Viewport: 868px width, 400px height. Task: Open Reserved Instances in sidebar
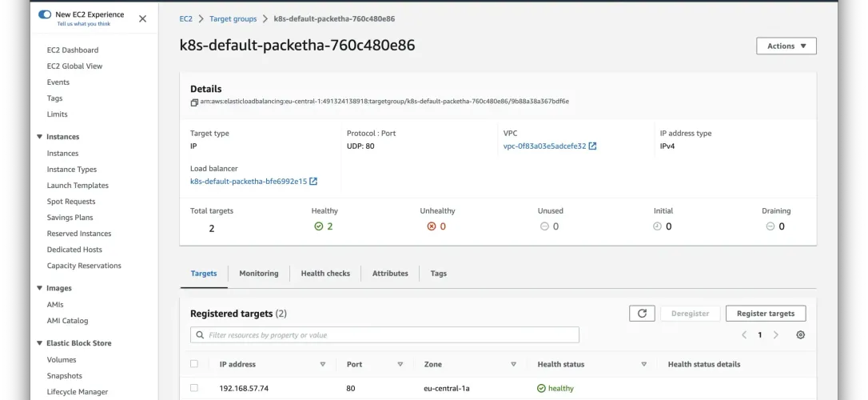[x=79, y=234]
